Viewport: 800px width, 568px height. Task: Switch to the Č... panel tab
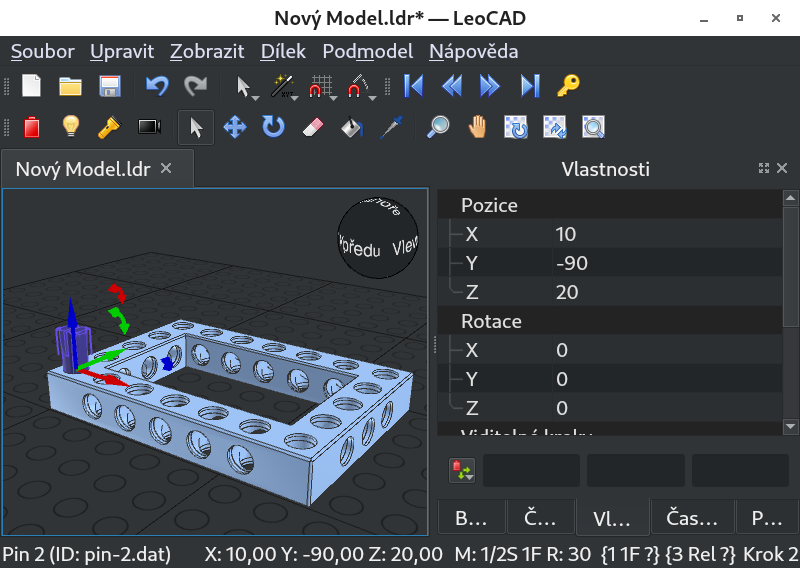[540, 517]
